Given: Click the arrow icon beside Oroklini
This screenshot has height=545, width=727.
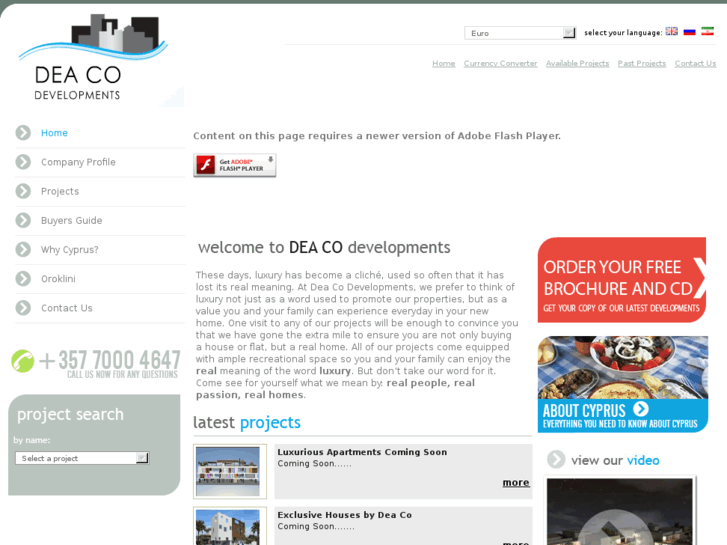Looking at the screenshot, I should [23, 279].
